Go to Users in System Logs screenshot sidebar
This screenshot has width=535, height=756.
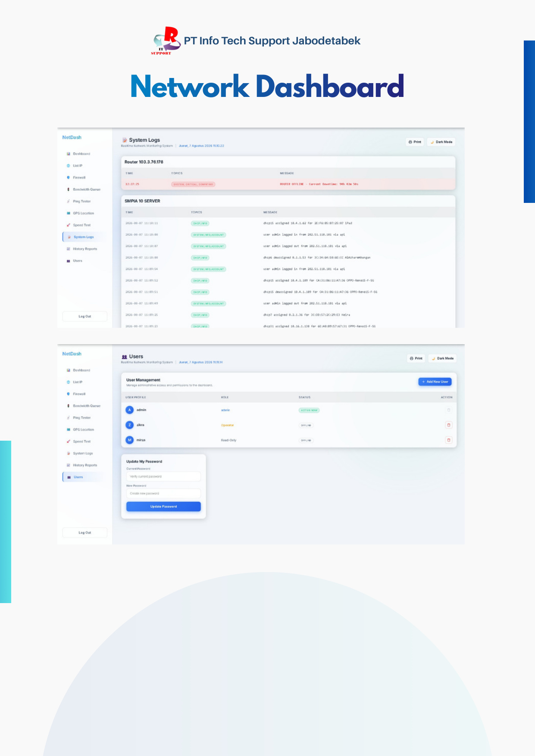pos(75,261)
